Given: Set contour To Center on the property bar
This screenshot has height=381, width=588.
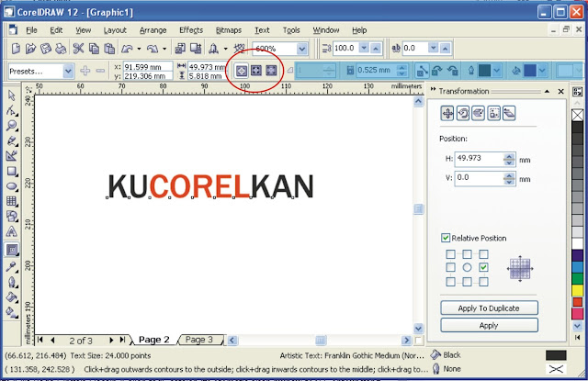Looking at the screenshot, I should pos(242,70).
